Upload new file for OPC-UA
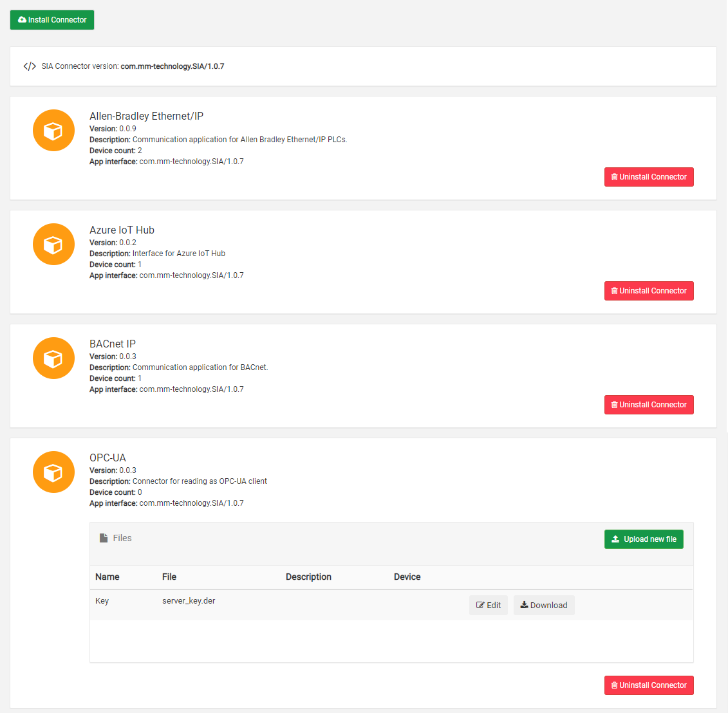Screen dimensions: 728x713 pos(644,539)
